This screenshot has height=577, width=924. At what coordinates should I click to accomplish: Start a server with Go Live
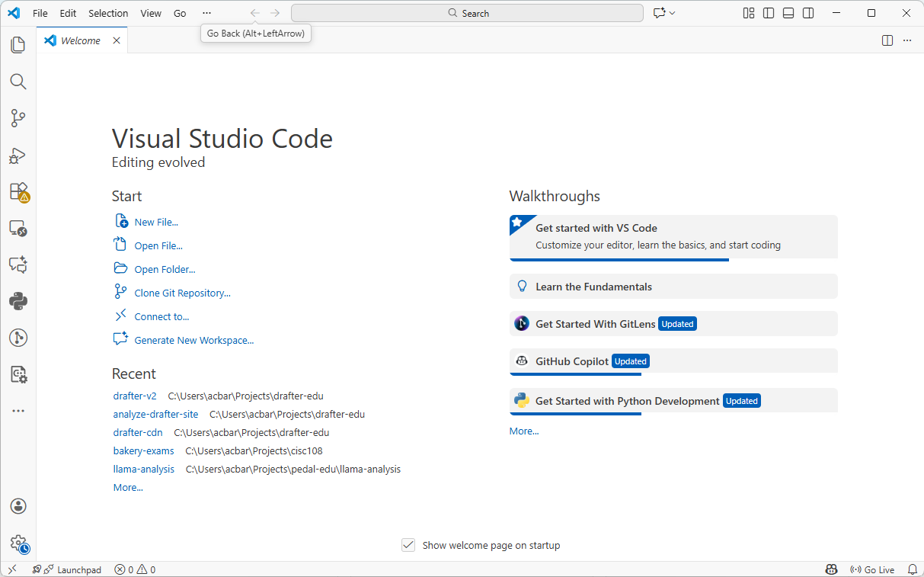(x=872, y=569)
